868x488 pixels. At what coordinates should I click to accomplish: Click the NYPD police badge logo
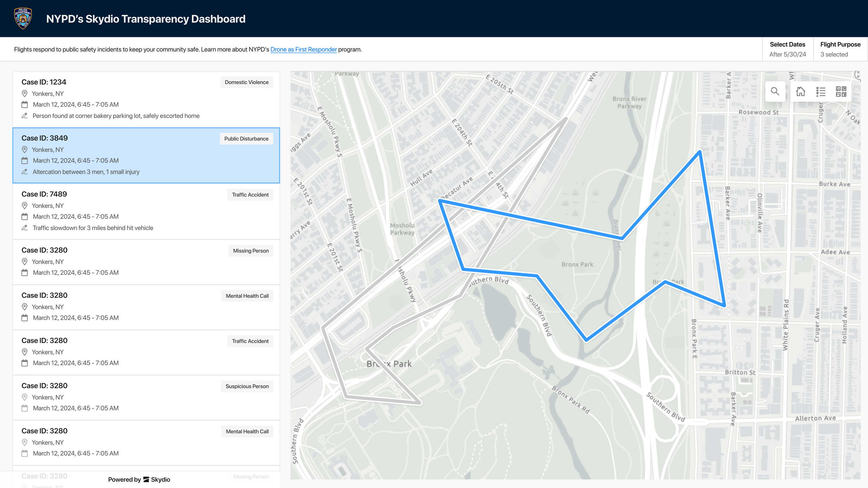point(23,19)
